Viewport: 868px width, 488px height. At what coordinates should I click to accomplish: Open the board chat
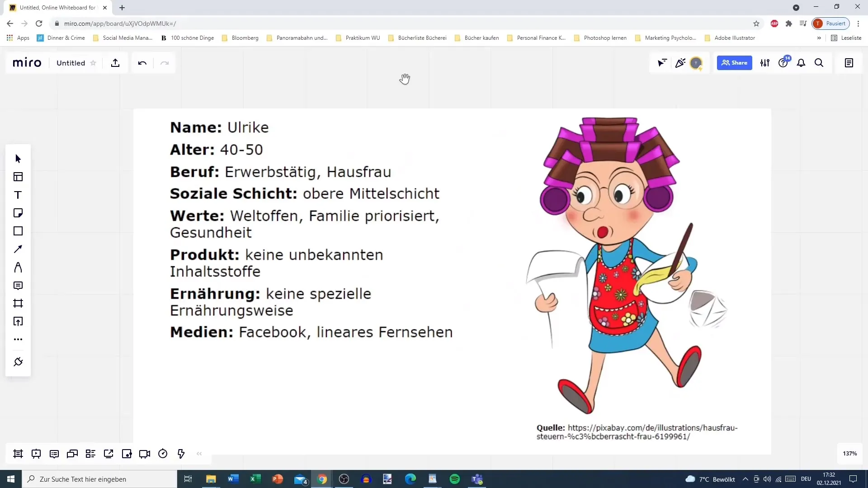[x=72, y=454]
